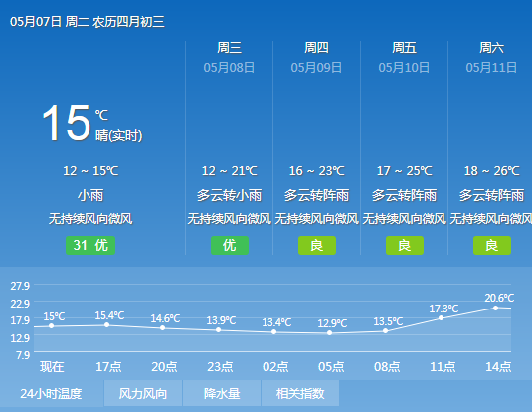This screenshot has height=412, width=532.
Task: Click today's range 12 ~ 15℃
Action: (90, 171)
